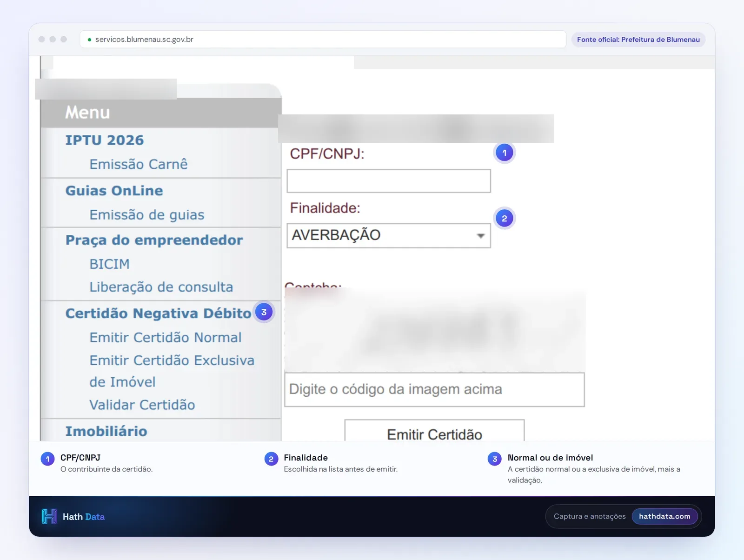Screen dimensions: 744x560
Task: Select the 'CPF/CNPJ:' form label
Action: (327, 154)
